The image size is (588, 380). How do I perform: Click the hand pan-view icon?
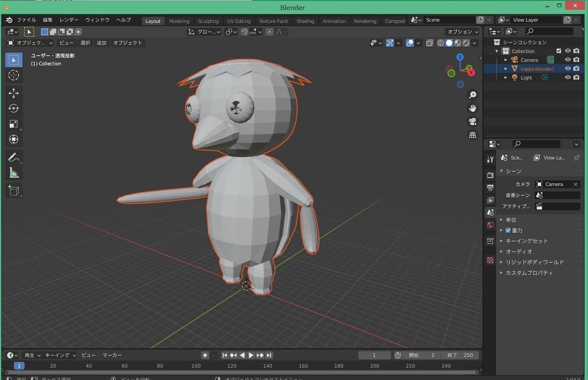pos(473,108)
